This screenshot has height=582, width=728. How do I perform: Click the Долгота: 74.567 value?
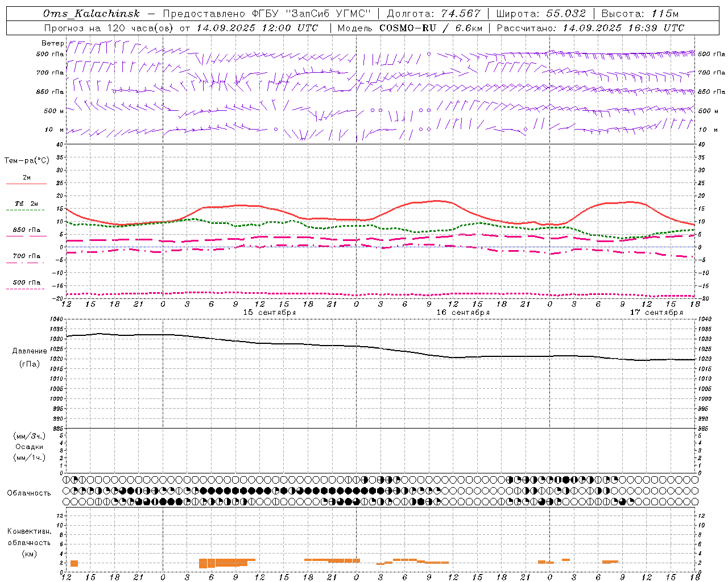click(x=434, y=14)
